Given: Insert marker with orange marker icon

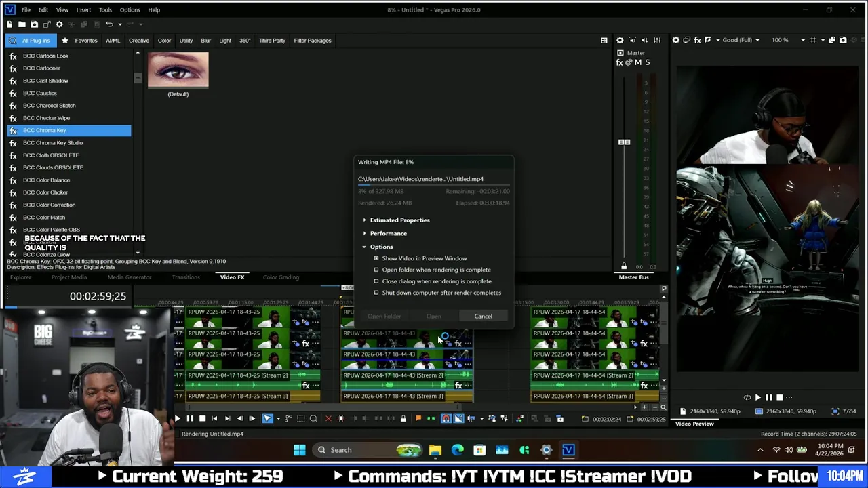Looking at the screenshot, I should 418,419.
